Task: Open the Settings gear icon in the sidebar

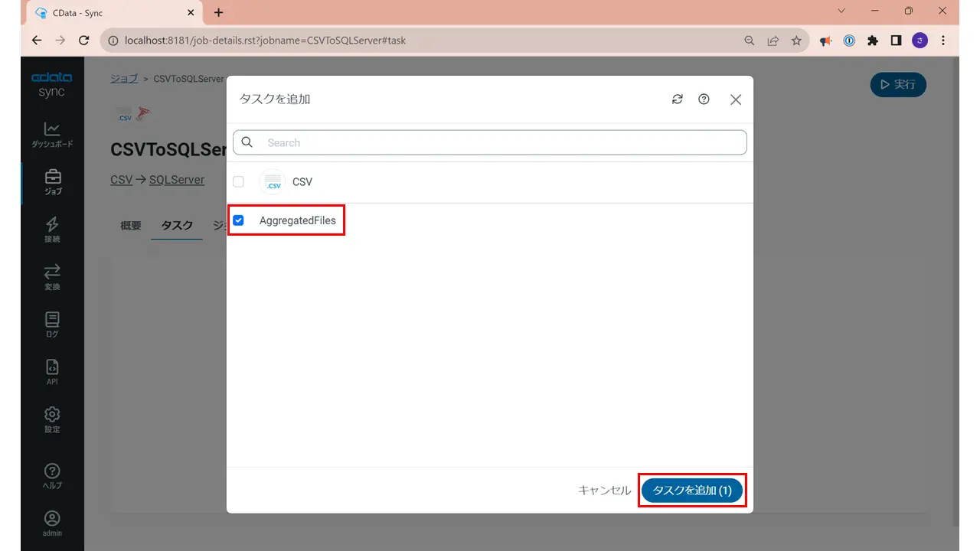Action: (52, 414)
